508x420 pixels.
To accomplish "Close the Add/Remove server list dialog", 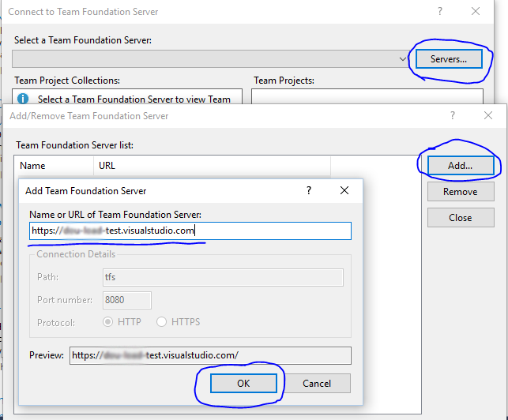I will click(461, 218).
